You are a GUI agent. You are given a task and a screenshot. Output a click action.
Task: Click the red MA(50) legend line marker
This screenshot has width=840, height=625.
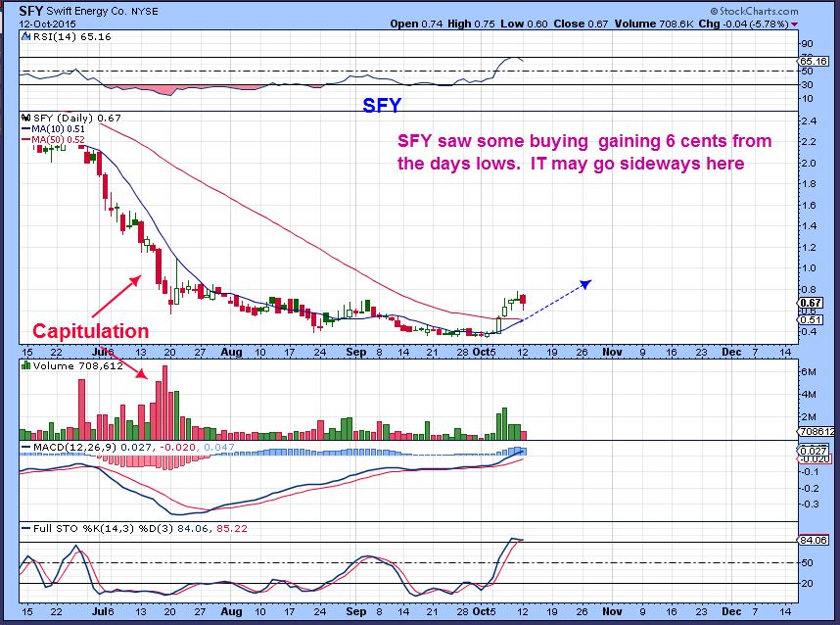26,140
